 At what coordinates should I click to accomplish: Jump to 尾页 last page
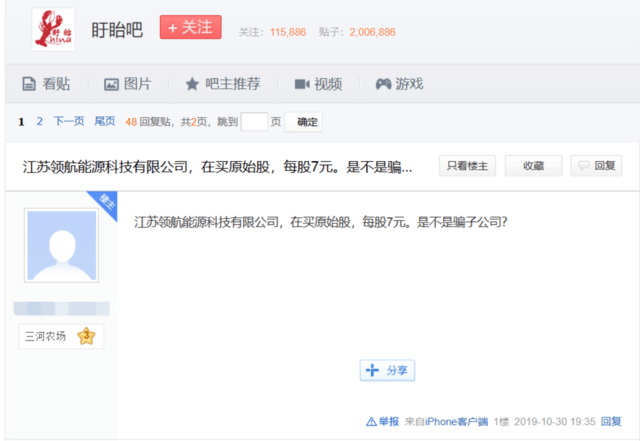(104, 122)
